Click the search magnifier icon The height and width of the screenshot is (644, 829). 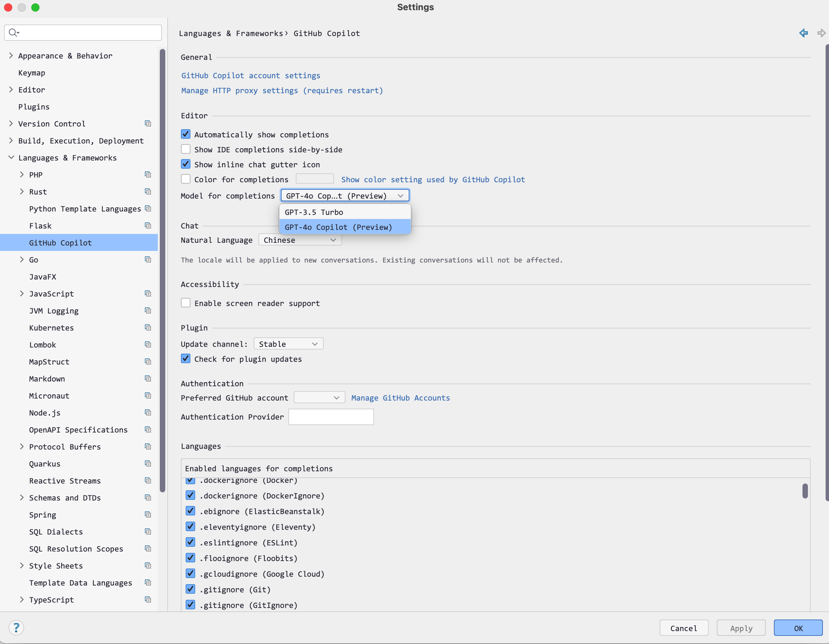point(14,33)
